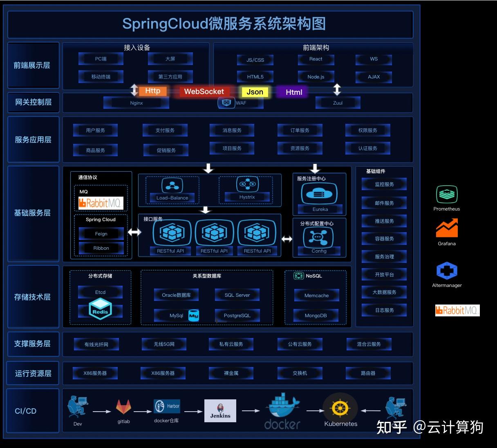Click the Harbor docker registry logo
The image size is (497, 448).
[x=167, y=406]
